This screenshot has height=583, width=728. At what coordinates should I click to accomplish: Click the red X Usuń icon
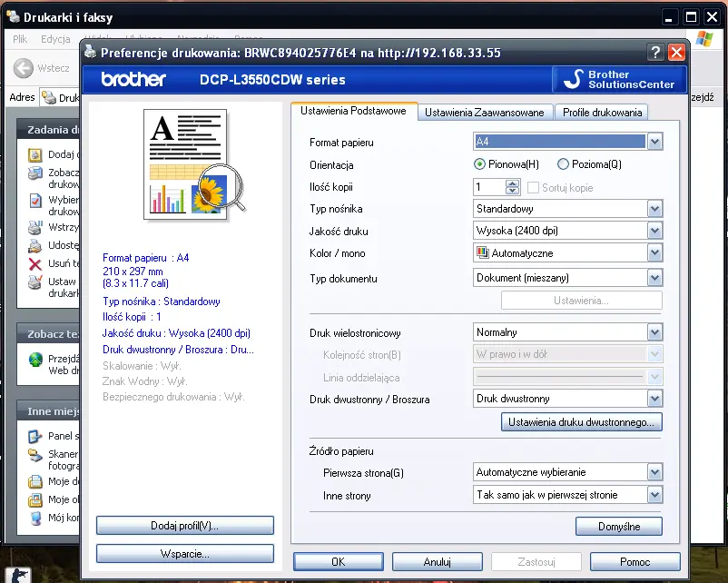coord(35,264)
